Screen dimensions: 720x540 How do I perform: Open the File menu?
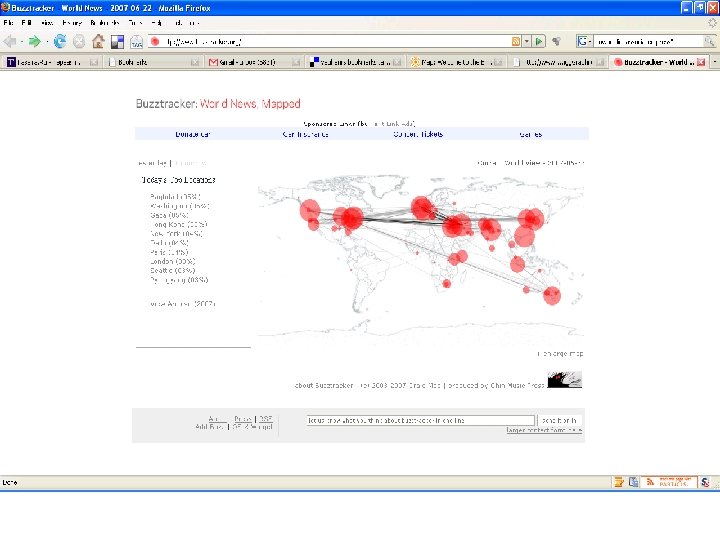coord(8,22)
